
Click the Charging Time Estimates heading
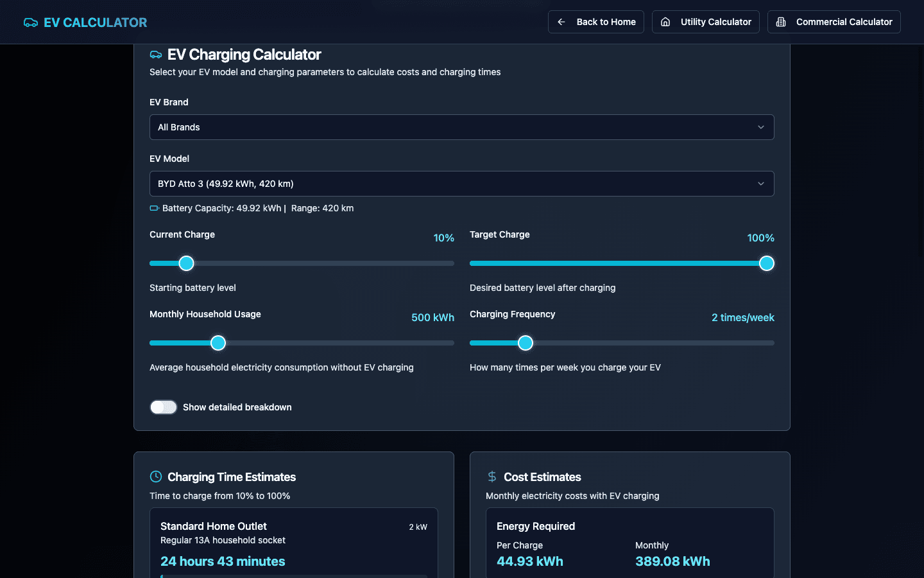(232, 477)
